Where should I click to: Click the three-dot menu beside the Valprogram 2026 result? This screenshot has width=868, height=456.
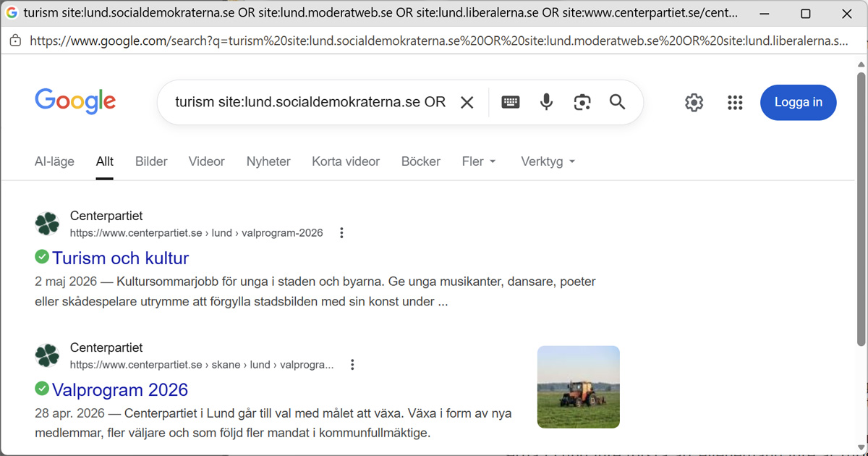(352, 365)
